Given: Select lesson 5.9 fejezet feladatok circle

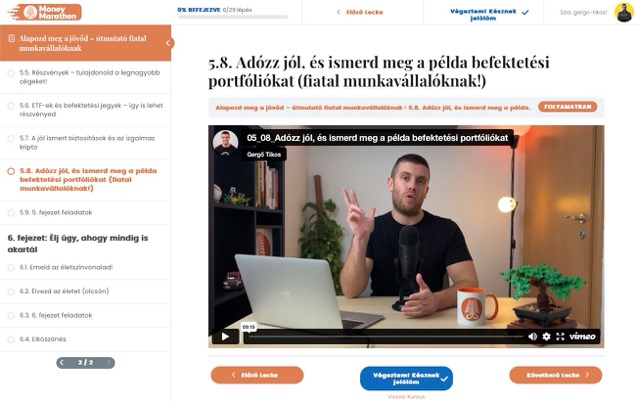Looking at the screenshot, I should [11, 213].
